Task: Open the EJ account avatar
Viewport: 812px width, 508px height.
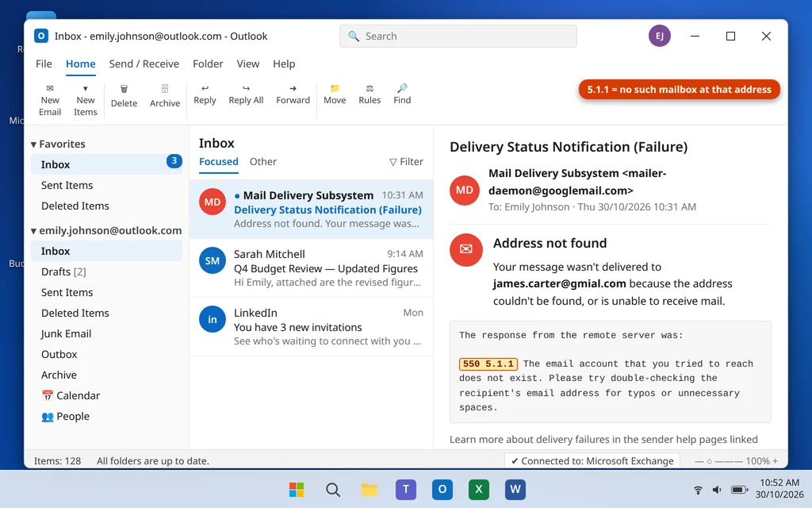Action: [x=659, y=36]
